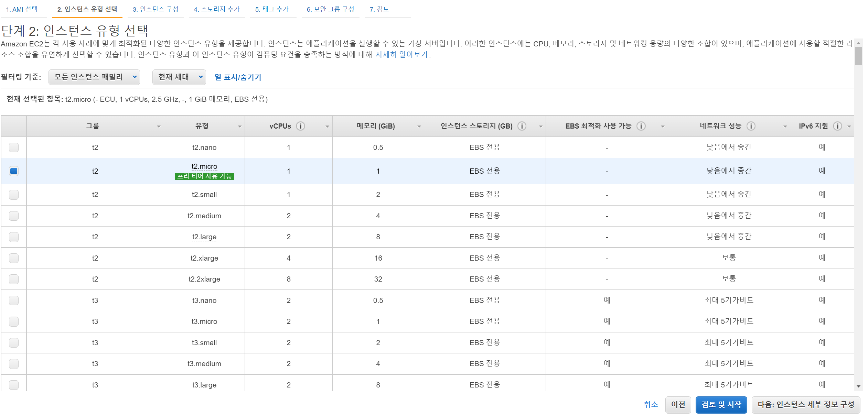The image size is (868, 416).
Task: Click the t2.medium type link
Action: point(204,216)
